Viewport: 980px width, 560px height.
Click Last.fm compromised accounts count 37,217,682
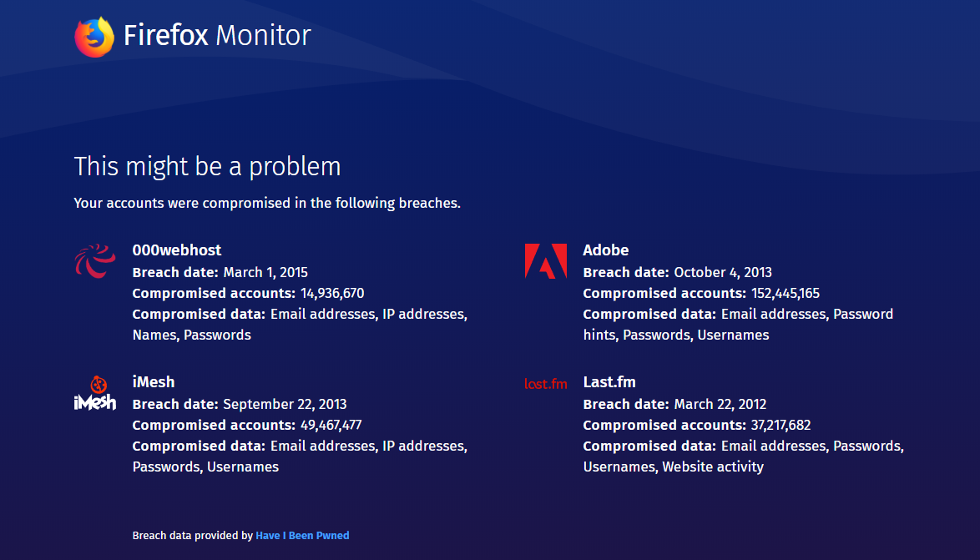[780, 425]
